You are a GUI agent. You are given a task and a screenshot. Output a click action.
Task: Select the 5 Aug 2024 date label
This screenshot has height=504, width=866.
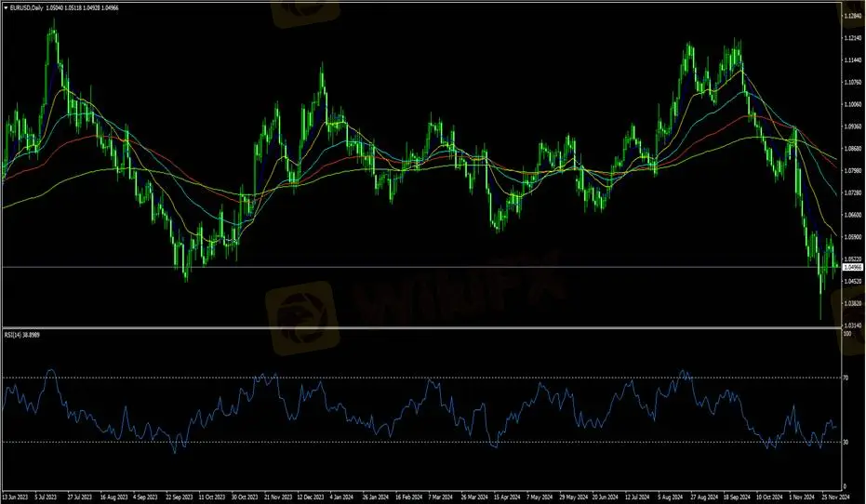pos(673,497)
